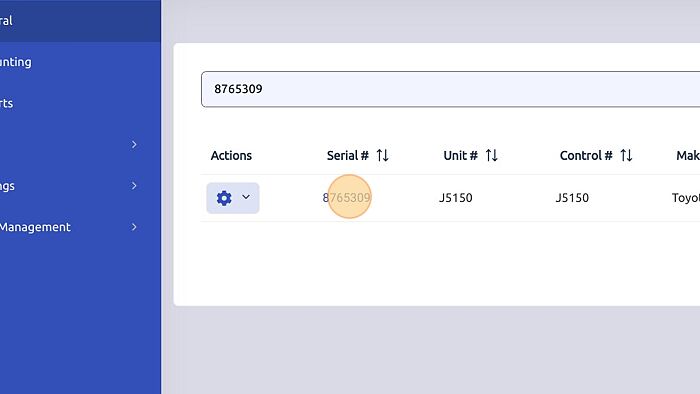Focus the search field containing 8765309
The height and width of the screenshot is (394, 700).
click(450, 89)
